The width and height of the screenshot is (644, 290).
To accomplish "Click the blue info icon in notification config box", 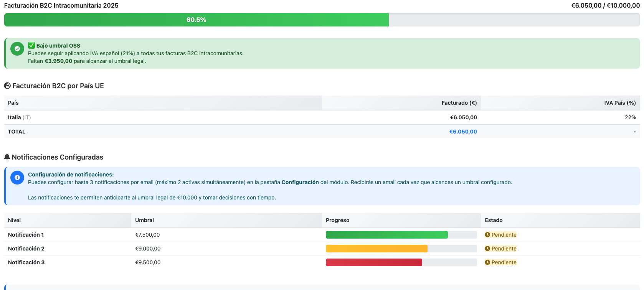I will 17,178.
